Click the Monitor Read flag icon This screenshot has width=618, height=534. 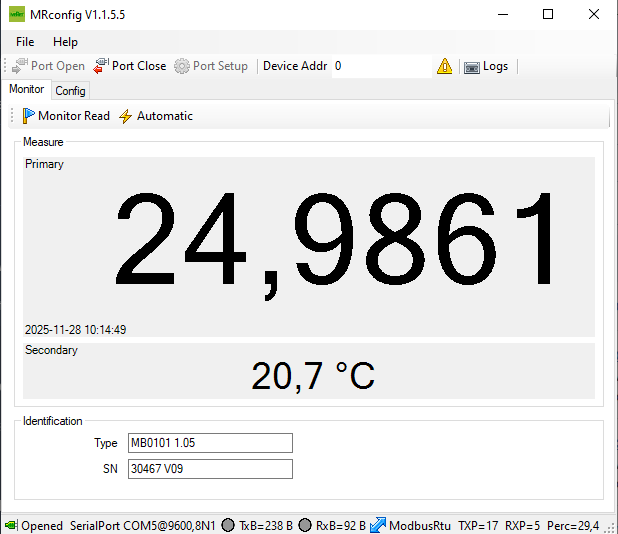[x=28, y=116]
